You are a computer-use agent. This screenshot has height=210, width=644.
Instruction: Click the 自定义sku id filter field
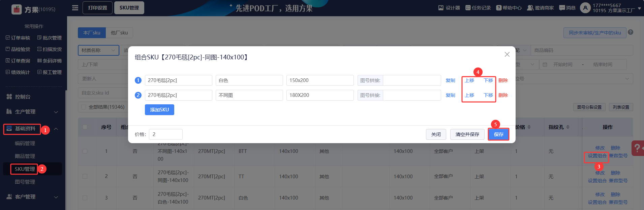[x=103, y=93]
